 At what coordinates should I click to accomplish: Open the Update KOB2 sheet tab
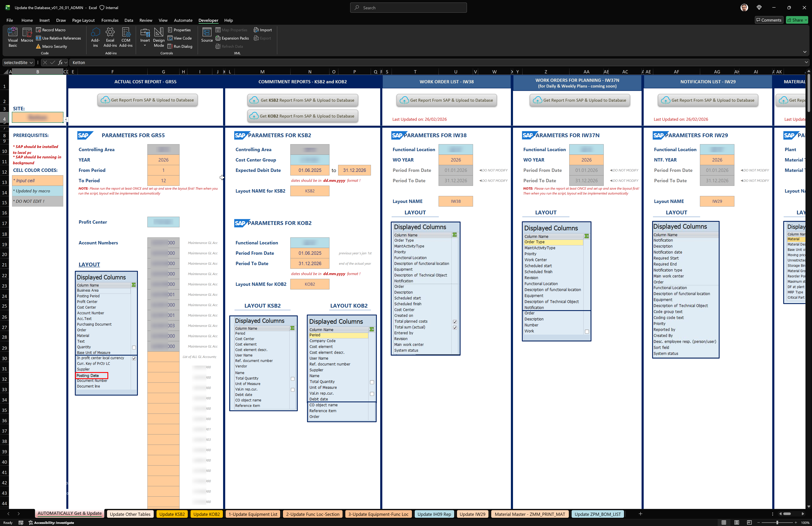[x=206, y=514]
